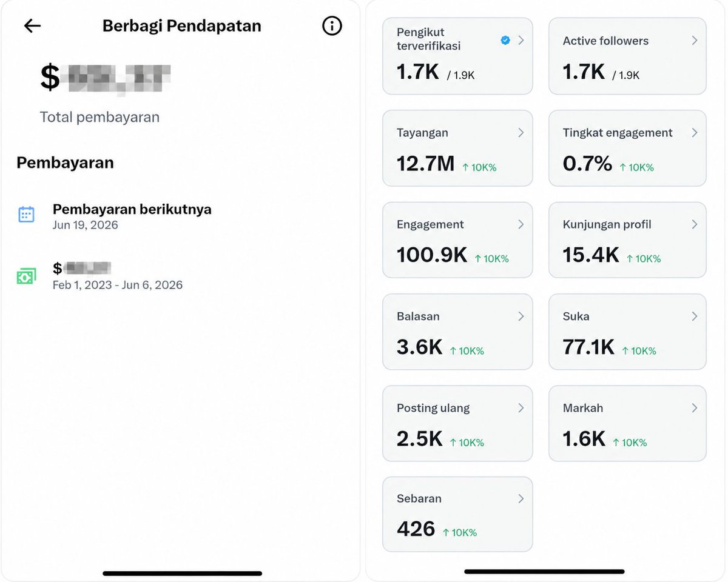
Task: Expand the Tingkat engagement chevron
Action: pyautogui.click(x=695, y=133)
